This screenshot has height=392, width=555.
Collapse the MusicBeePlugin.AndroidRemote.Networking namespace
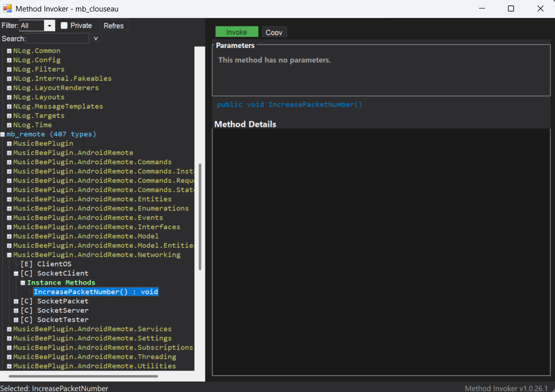(9, 255)
